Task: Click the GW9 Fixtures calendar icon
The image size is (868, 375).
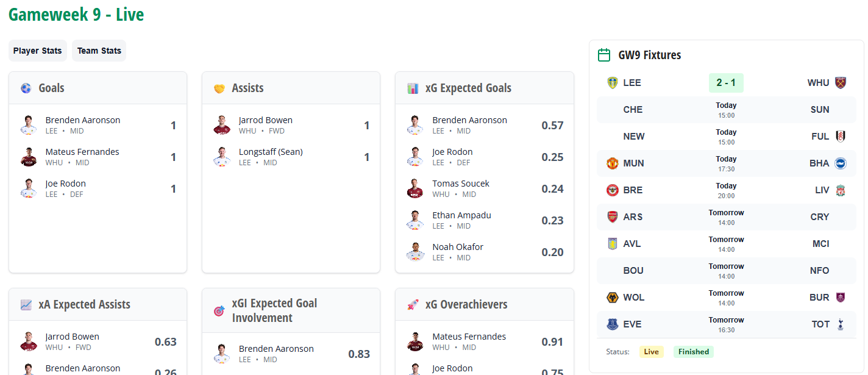Action: 604,55
